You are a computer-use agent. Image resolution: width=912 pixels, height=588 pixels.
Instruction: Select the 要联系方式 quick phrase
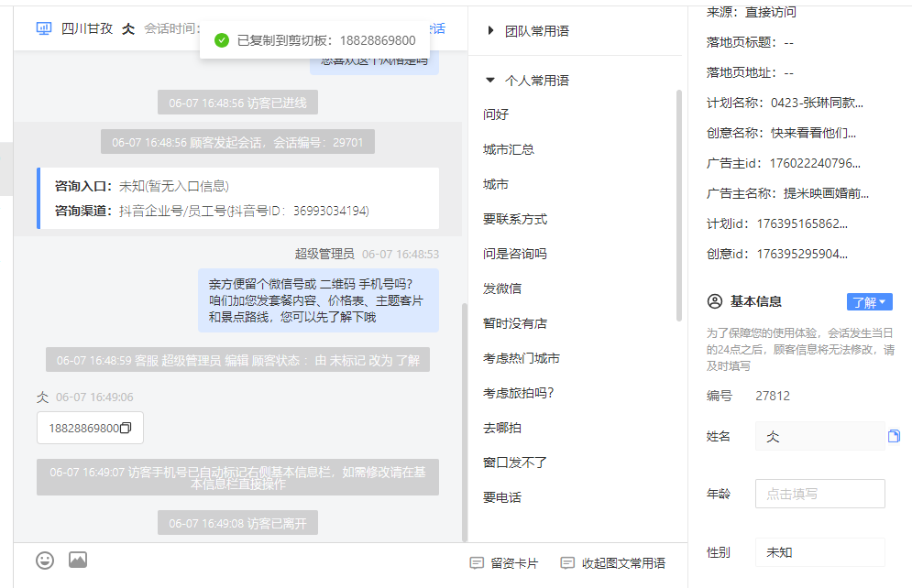pyautogui.click(x=515, y=219)
